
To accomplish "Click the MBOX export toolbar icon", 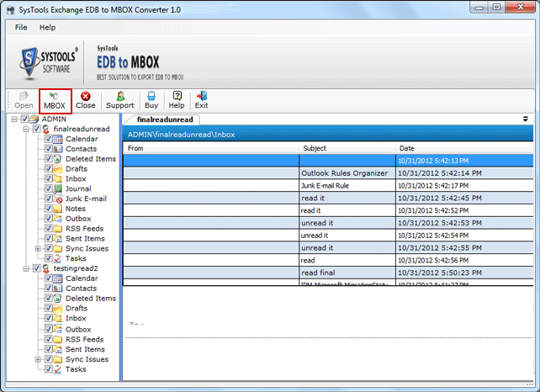I will tap(55, 96).
